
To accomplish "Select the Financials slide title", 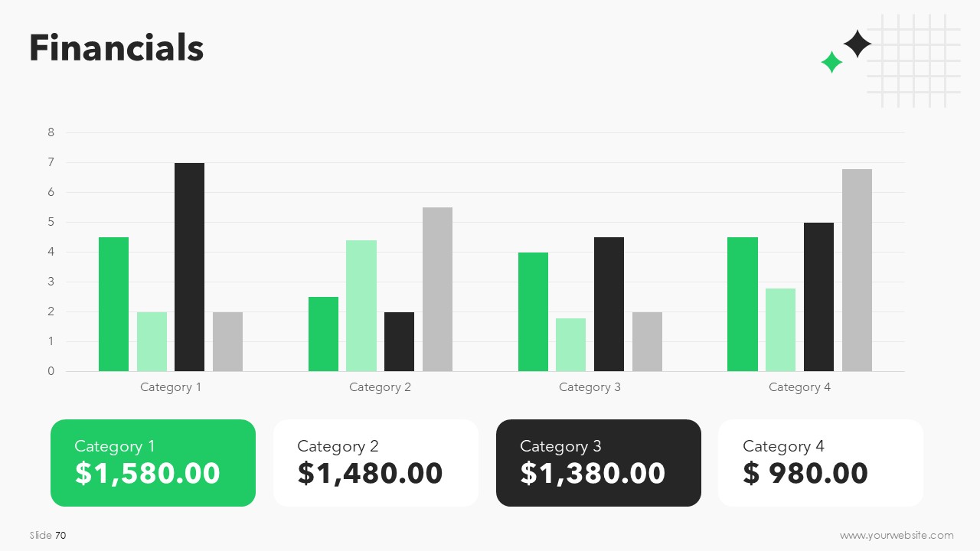I will point(116,47).
